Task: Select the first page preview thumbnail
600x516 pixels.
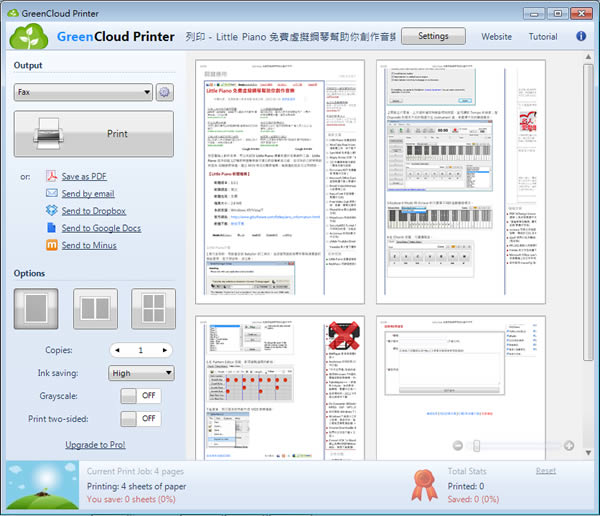Action: [279, 180]
